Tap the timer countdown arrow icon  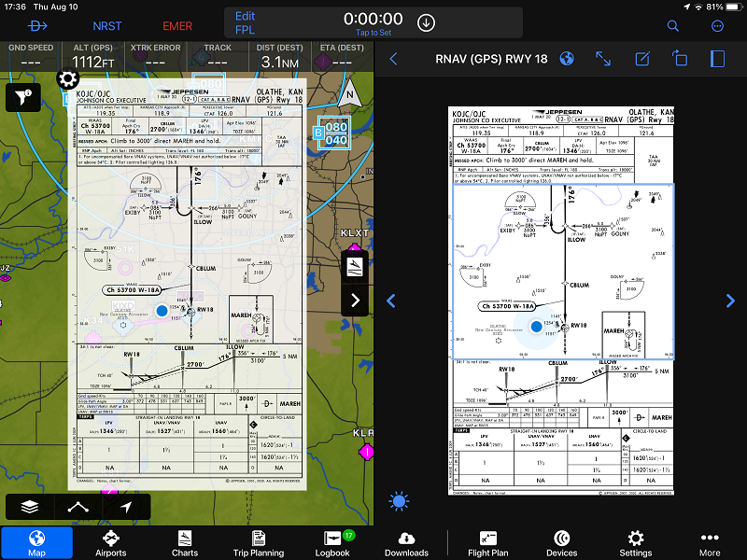(x=426, y=22)
